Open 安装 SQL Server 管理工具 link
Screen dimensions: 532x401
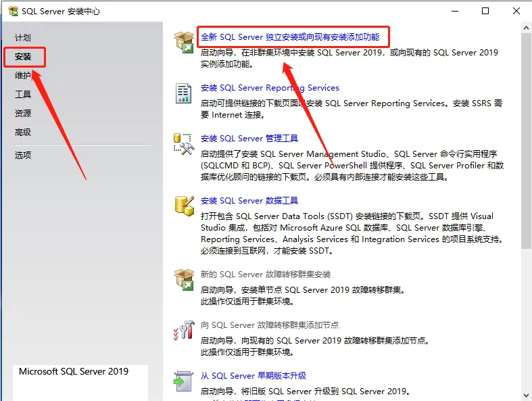249,139
